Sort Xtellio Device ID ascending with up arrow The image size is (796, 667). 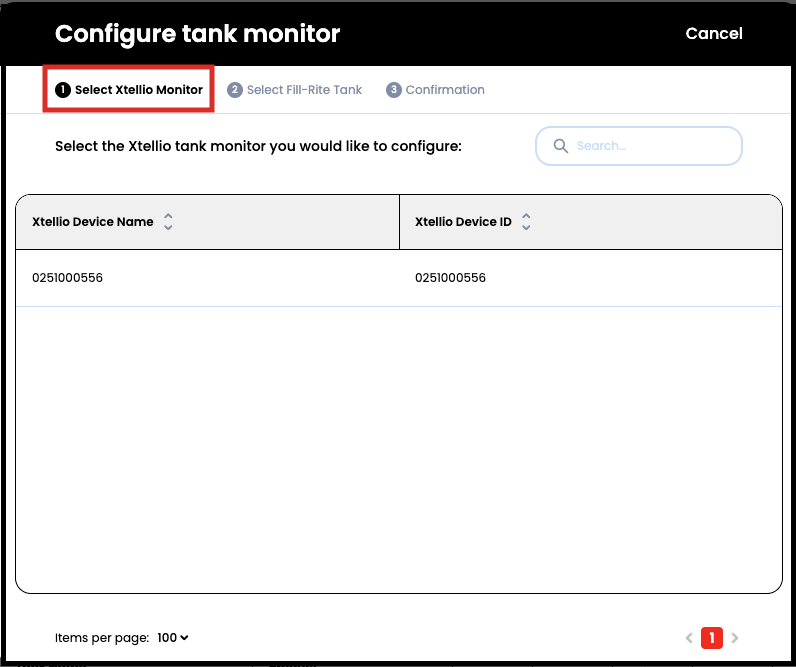click(x=526, y=217)
